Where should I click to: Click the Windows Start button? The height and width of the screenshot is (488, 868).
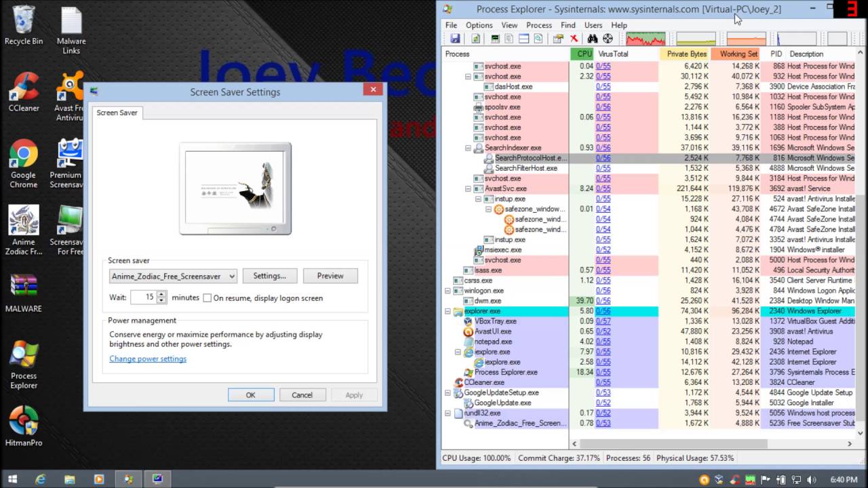pyautogui.click(x=12, y=479)
